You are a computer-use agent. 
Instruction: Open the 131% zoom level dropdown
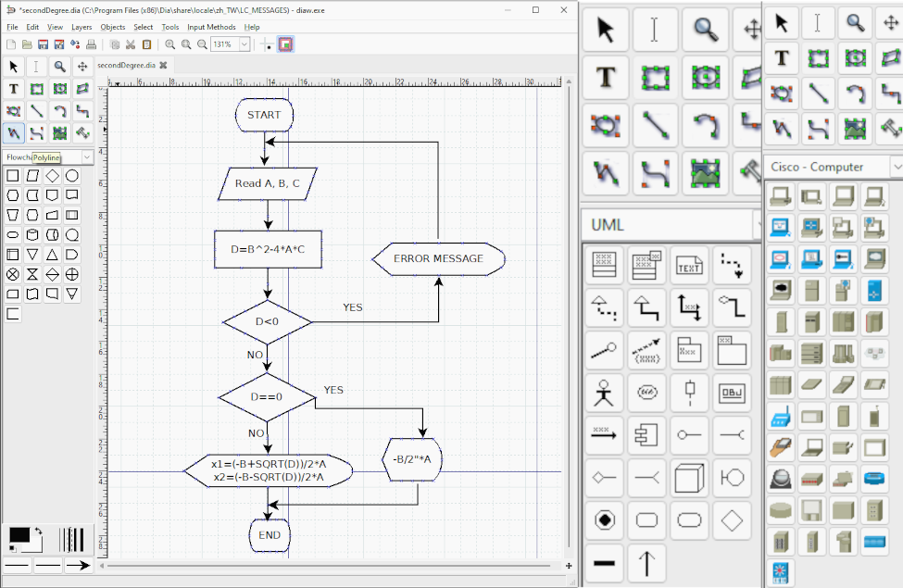[x=245, y=44]
